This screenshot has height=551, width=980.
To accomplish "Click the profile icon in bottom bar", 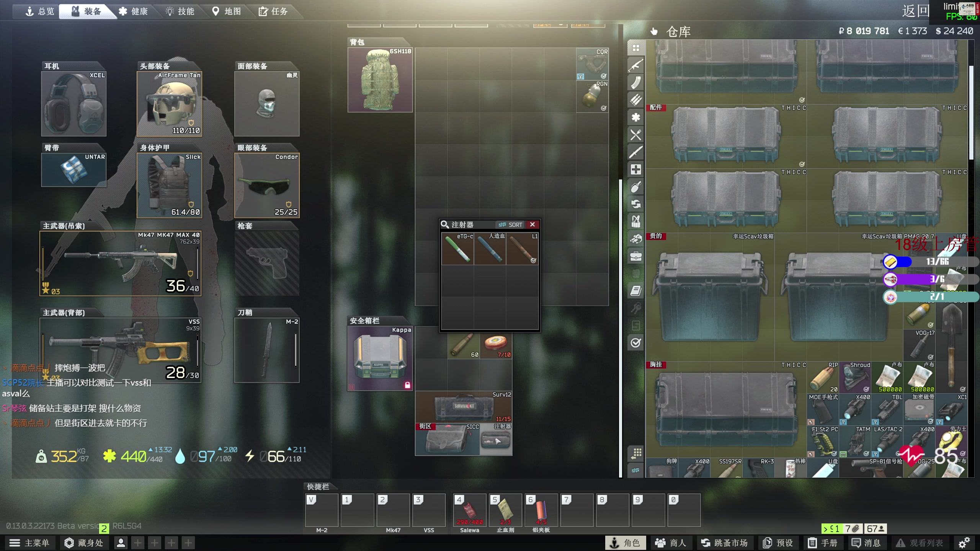I will [x=121, y=543].
